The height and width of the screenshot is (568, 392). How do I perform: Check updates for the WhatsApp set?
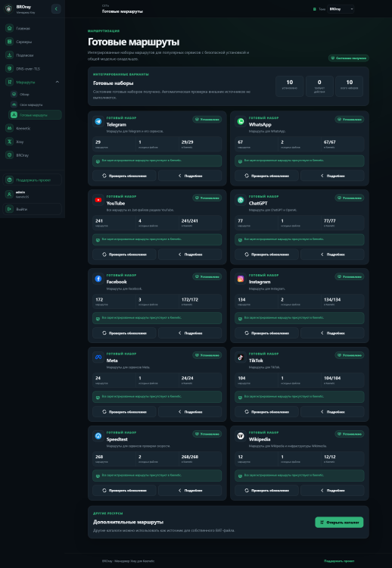267,176
